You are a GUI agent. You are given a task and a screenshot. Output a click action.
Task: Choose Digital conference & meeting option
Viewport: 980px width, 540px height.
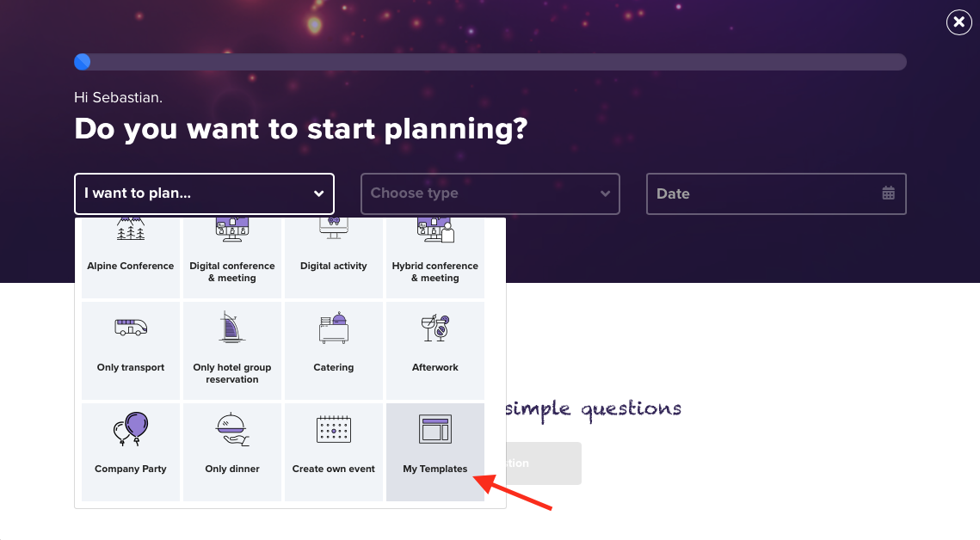(x=231, y=258)
